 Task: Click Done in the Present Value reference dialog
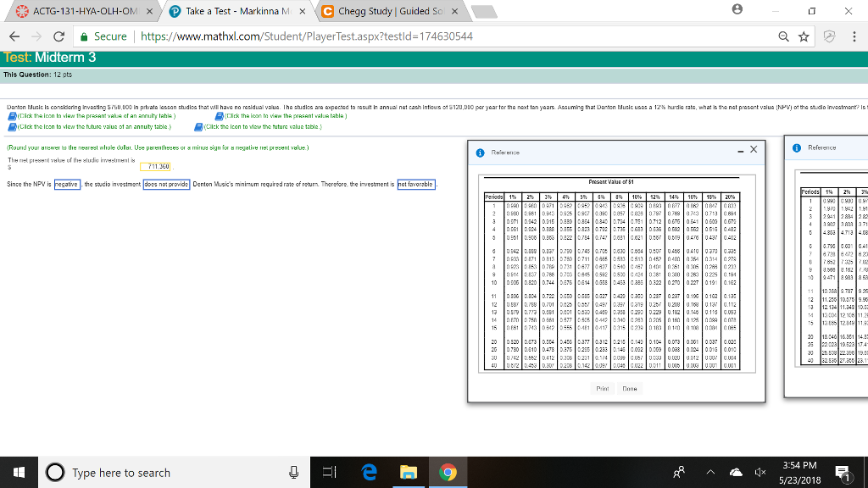630,388
